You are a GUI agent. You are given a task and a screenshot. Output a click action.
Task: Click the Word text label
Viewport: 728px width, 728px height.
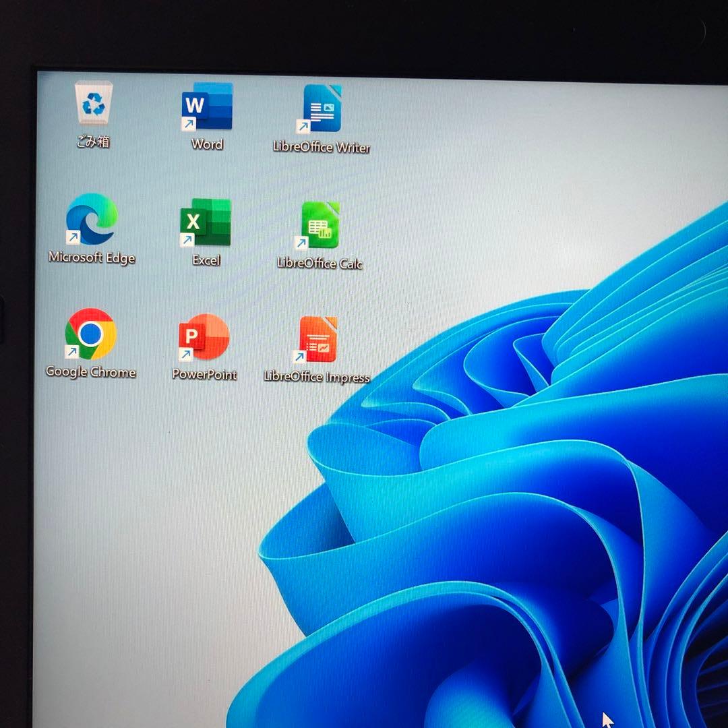coord(207,144)
